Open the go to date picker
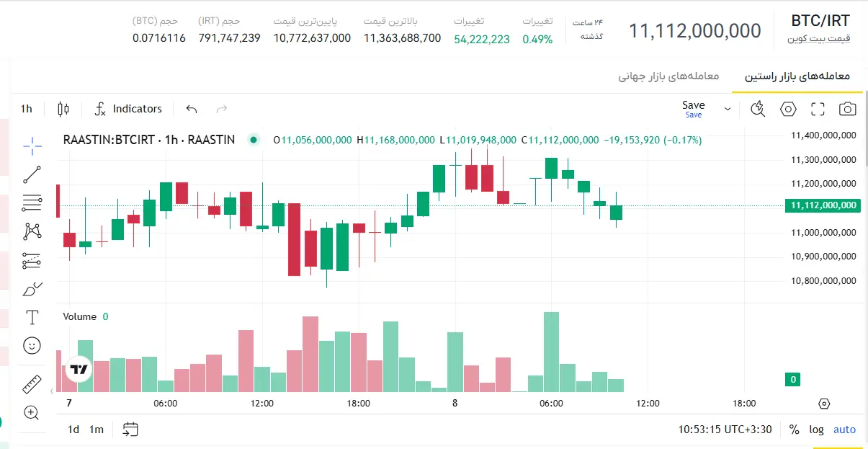 click(130, 430)
